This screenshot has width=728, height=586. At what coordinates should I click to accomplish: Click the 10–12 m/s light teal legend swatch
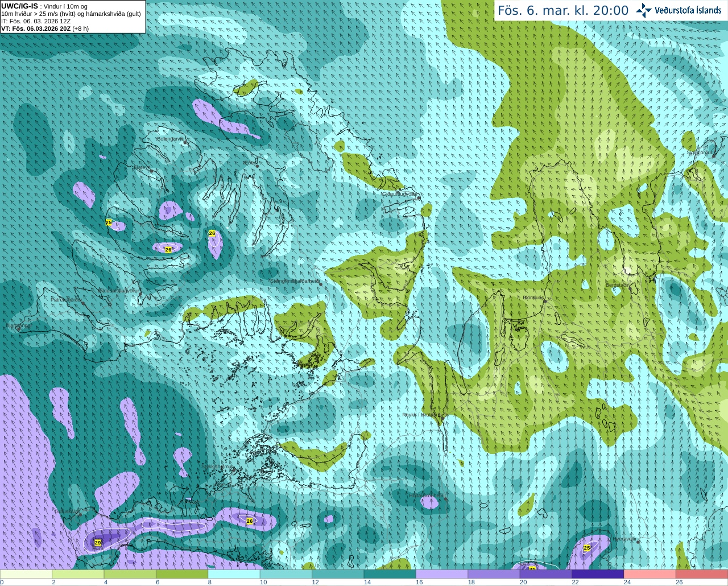[x=286, y=574]
